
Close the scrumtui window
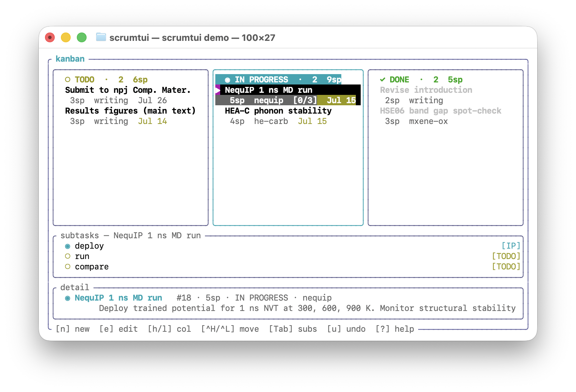click(x=50, y=37)
